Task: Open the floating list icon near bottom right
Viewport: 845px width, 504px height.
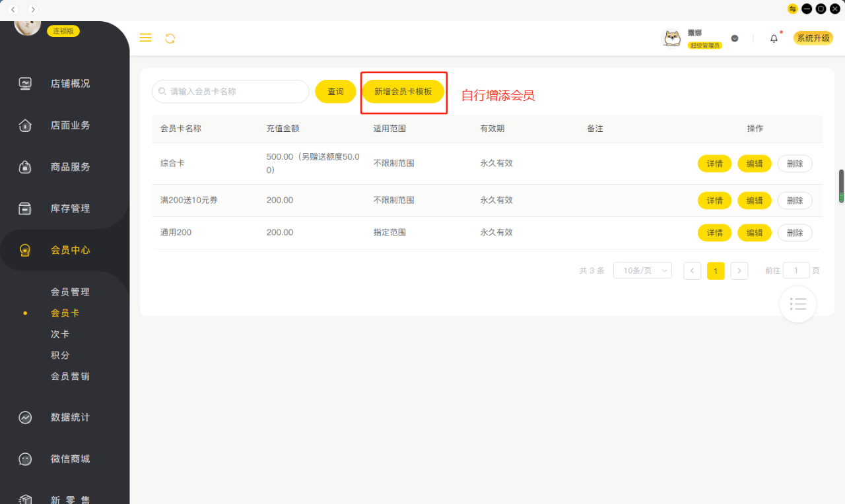Action: click(798, 304)
